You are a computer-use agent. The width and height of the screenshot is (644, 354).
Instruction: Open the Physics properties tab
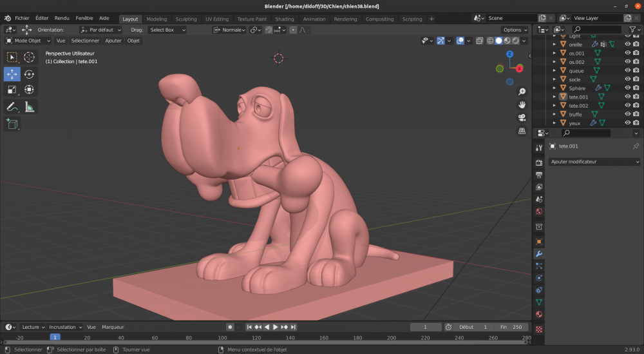[x=539, y=278]
